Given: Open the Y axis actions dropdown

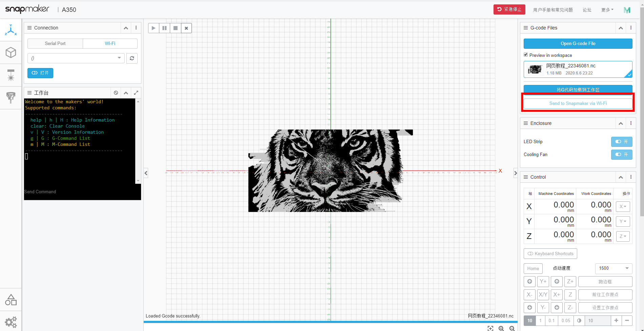Looking at the screenshot, I should point(623,221).
